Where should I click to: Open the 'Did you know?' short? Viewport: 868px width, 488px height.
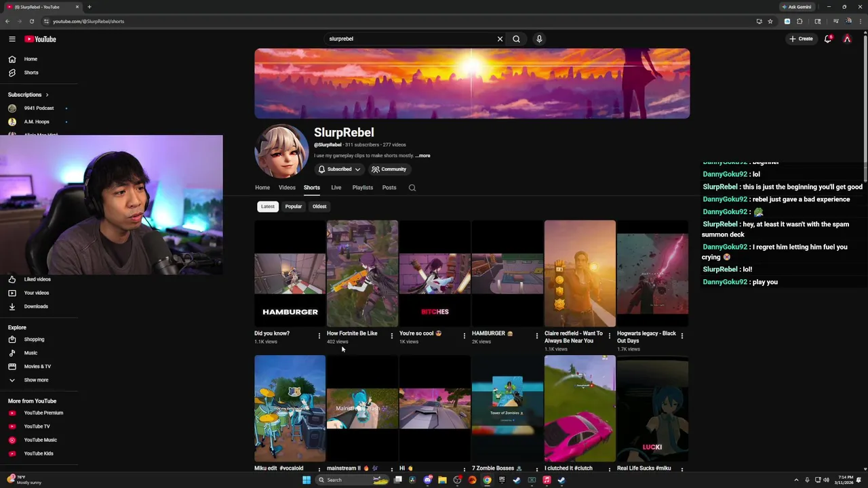(x=290, y=273)
